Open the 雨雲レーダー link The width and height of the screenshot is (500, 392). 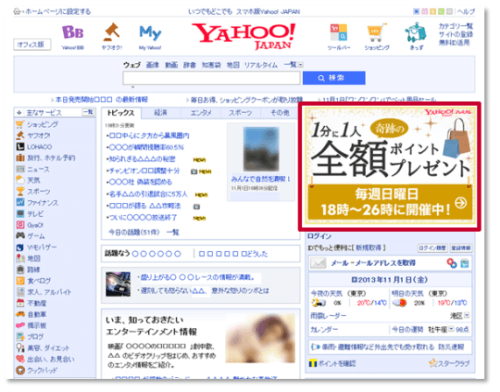tap(328, 315)
